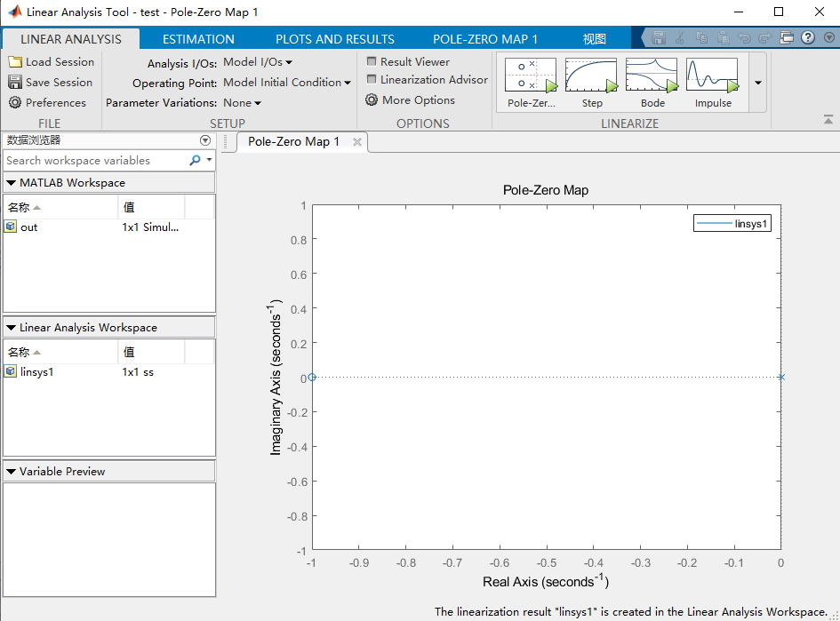
Task: Sort MATLAB Workspace by 名称 column
Action: click(x=60, y=207)
